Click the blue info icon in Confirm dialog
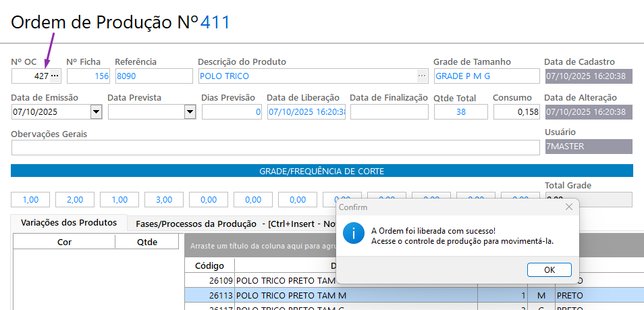 tap(353, 234)
